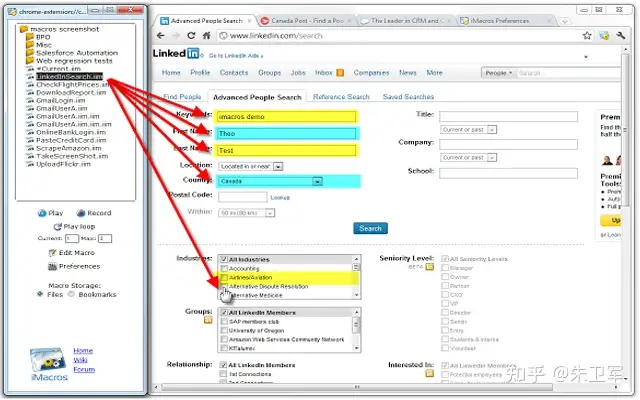This screenshot has height=400, width=640.
Task: Open the Located in or near dropdown
Action: [x=251, y=167]
